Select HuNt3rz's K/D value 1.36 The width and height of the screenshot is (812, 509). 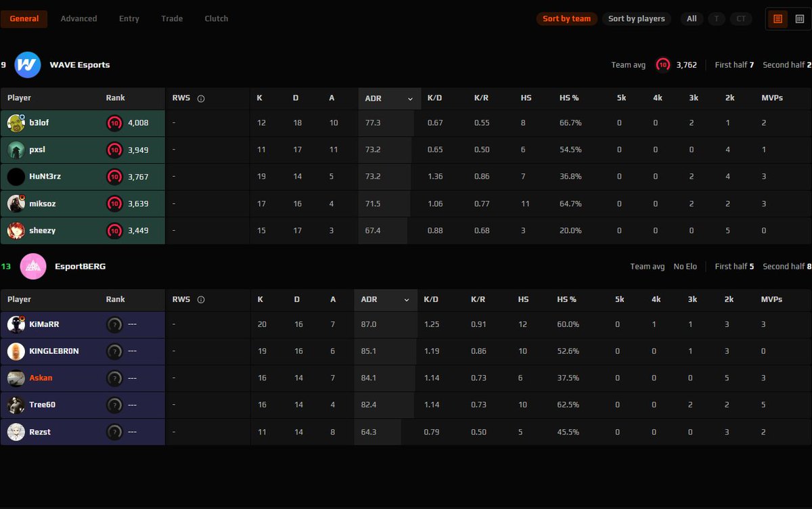coord(435,177)
